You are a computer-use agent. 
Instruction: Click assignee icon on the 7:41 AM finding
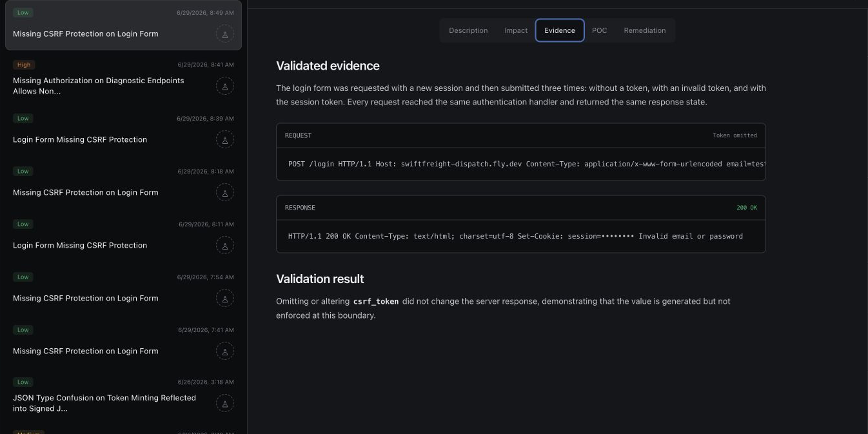[x=224, y=351]
